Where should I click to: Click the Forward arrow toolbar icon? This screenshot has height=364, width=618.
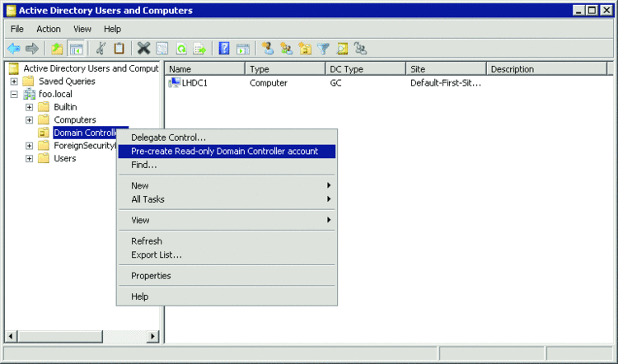coord(32,49)
